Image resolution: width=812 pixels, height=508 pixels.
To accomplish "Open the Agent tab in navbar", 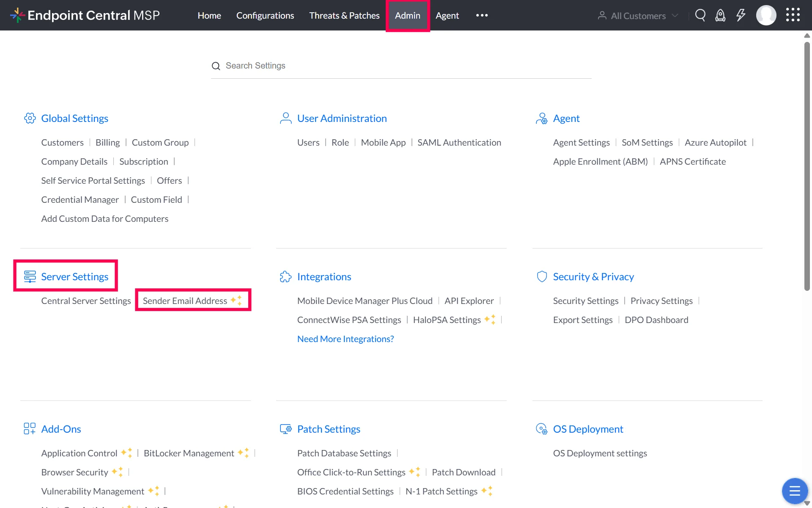I will click(447, 16).
